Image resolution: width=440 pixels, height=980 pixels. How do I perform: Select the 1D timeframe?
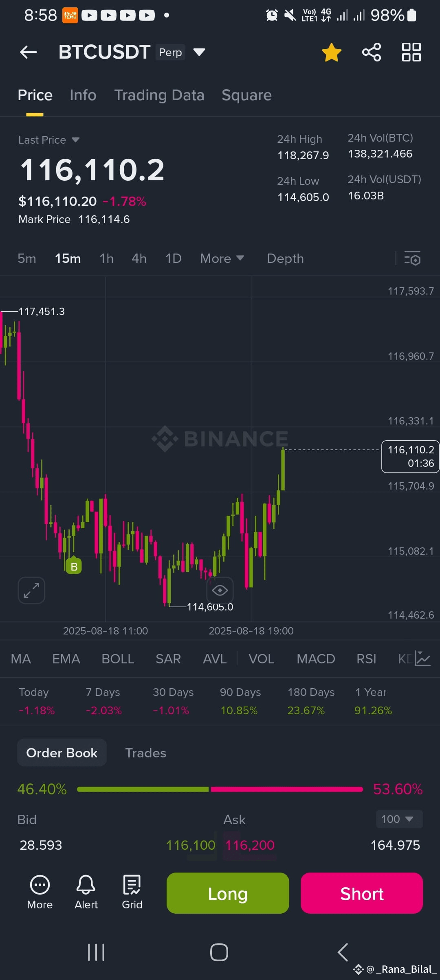coord(174,258)
